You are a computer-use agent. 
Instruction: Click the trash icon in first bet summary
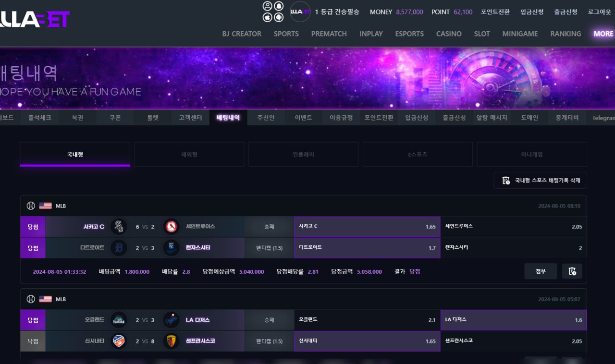click(572, 271)
